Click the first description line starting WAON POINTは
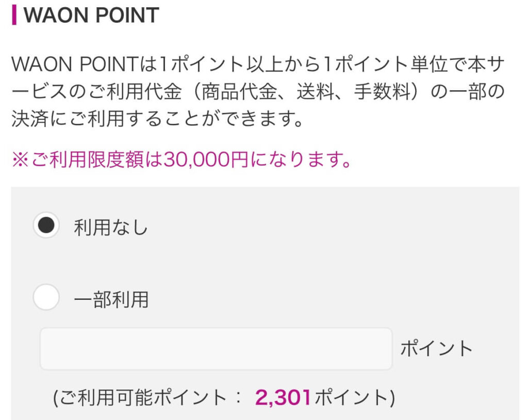This screenshot has height=420, width=528. [257, 64]
